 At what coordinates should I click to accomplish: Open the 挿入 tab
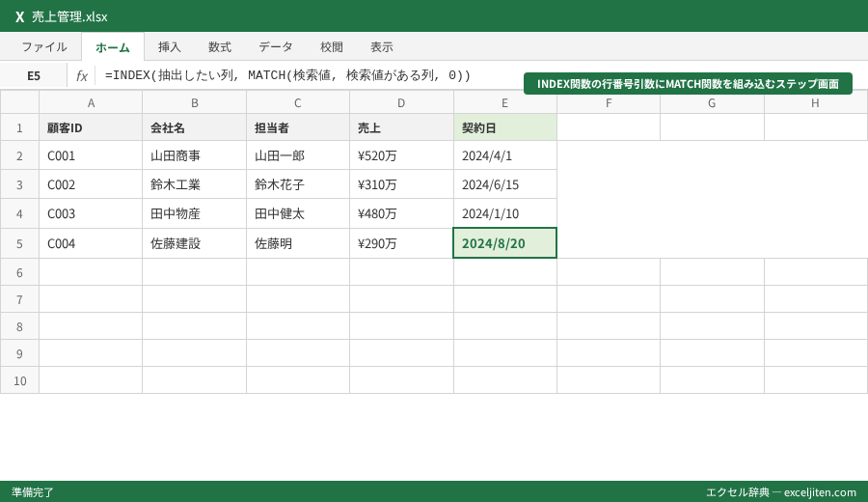170,47
